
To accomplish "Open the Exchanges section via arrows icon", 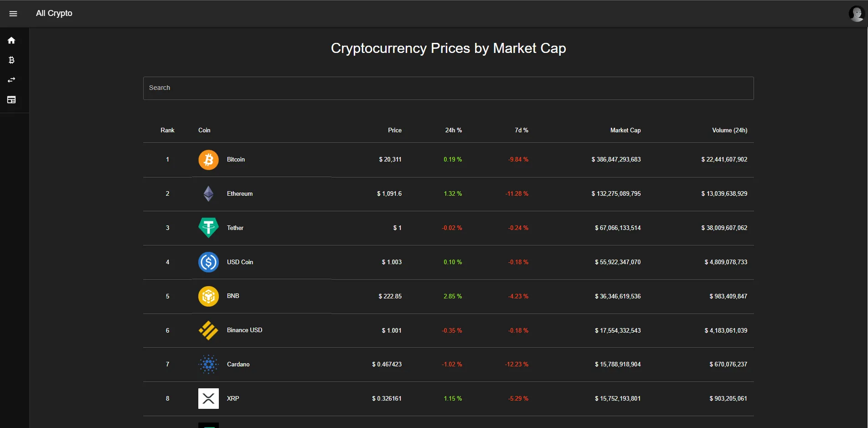I will point(11,80).
